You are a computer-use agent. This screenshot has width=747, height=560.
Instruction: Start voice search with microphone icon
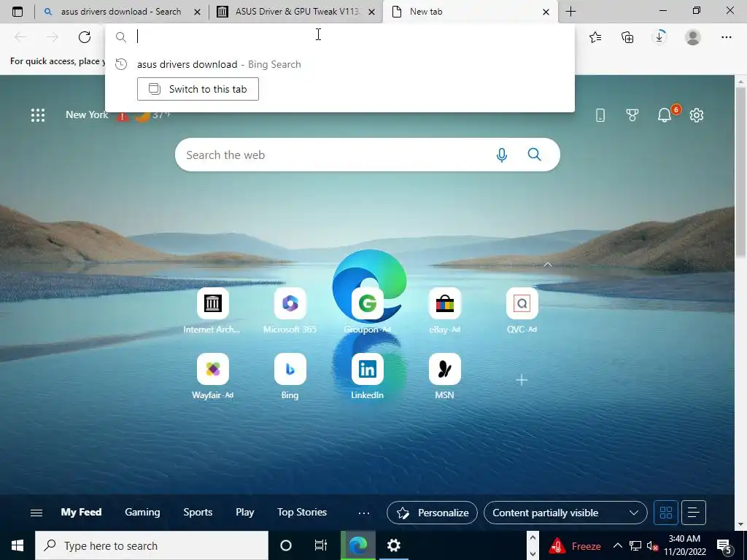[x=502, y=155]
